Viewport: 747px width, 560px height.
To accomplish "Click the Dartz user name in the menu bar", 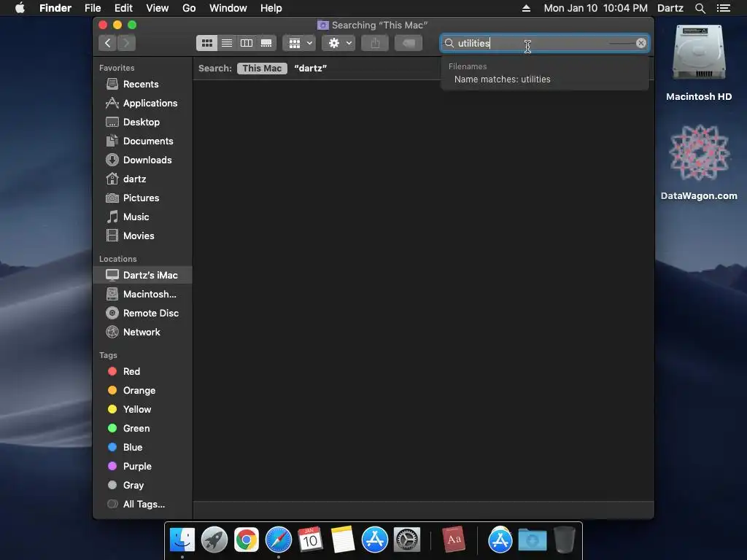I will click(670, 8).
